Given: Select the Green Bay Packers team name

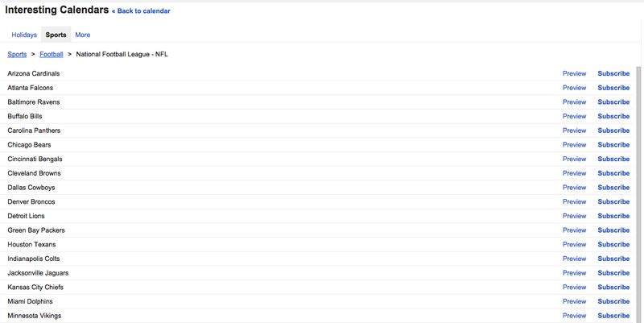Looking at the screenshot, I should click(36, 230).
